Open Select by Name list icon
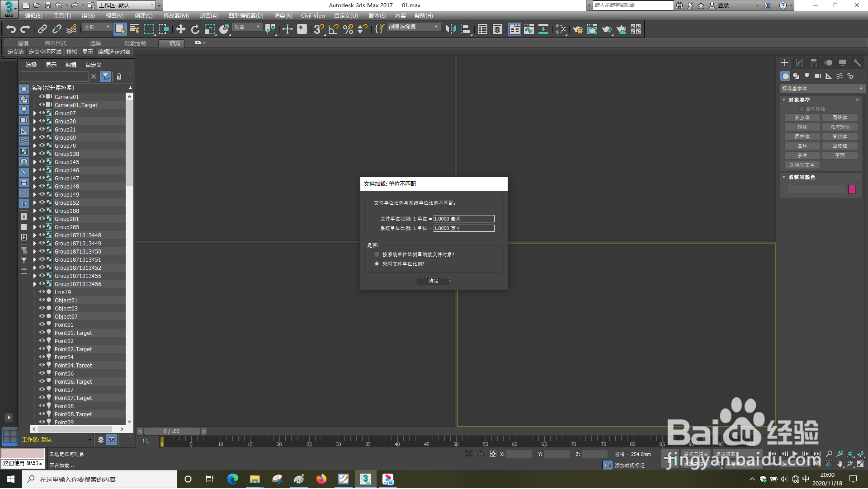 [134, 29]
